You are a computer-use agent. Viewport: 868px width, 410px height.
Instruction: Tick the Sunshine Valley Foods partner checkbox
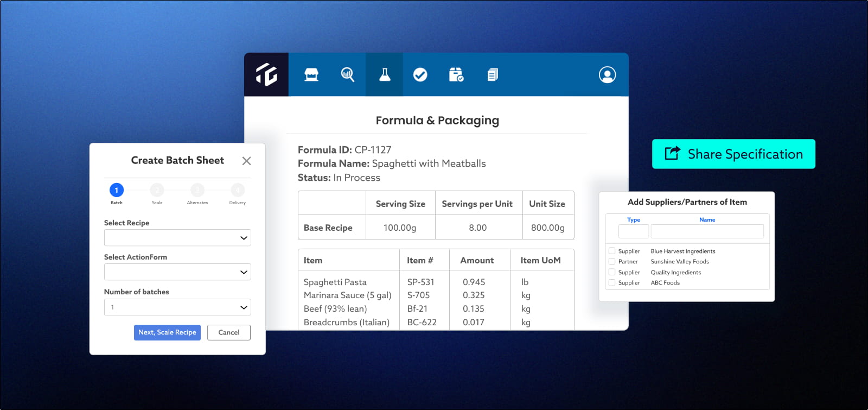tap(612, 261)
